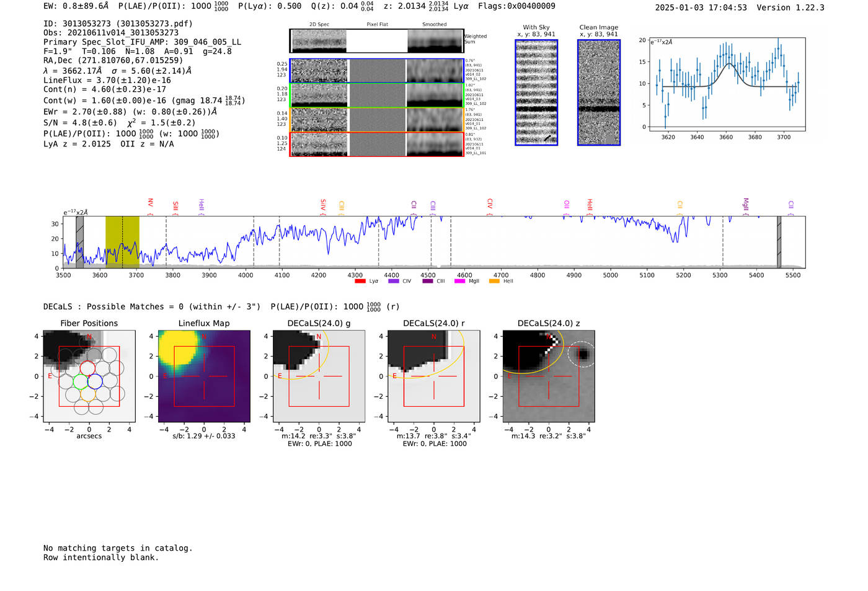Viewport: 868px width, 591px height.
Task: Click the yellow highlighted band in the spectrum
Action: coord(122,242)
